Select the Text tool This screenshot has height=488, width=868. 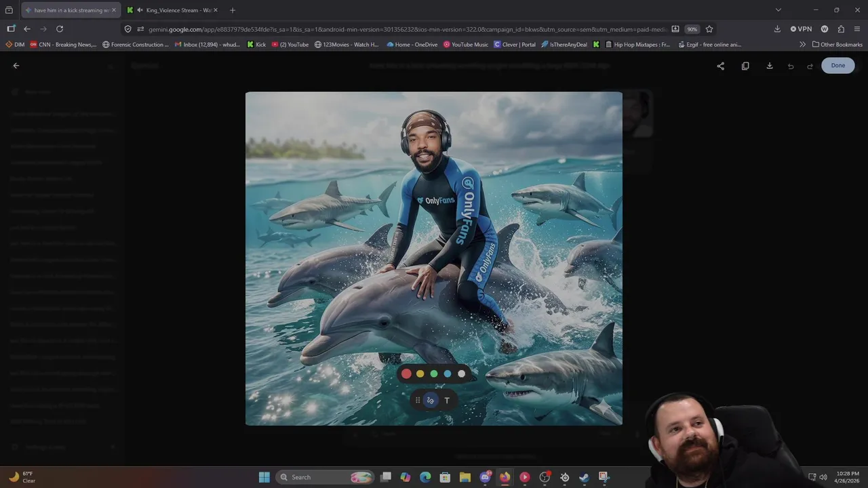[447, 401]
